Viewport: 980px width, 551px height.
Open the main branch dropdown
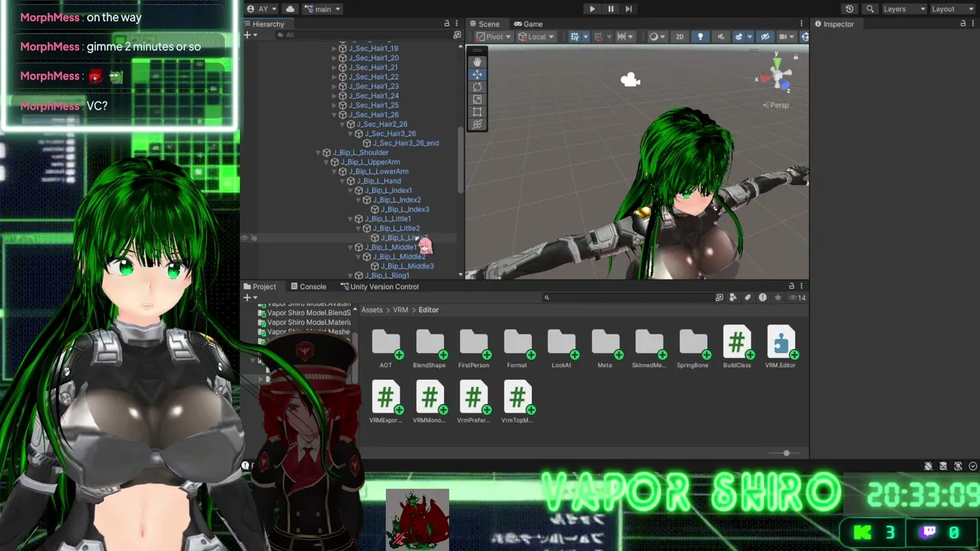point(322,9)
